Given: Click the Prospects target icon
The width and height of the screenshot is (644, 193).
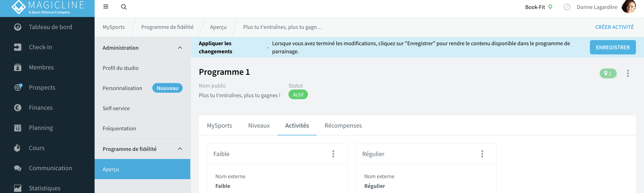Looking at the screenshot, I should tap(18, 87).
